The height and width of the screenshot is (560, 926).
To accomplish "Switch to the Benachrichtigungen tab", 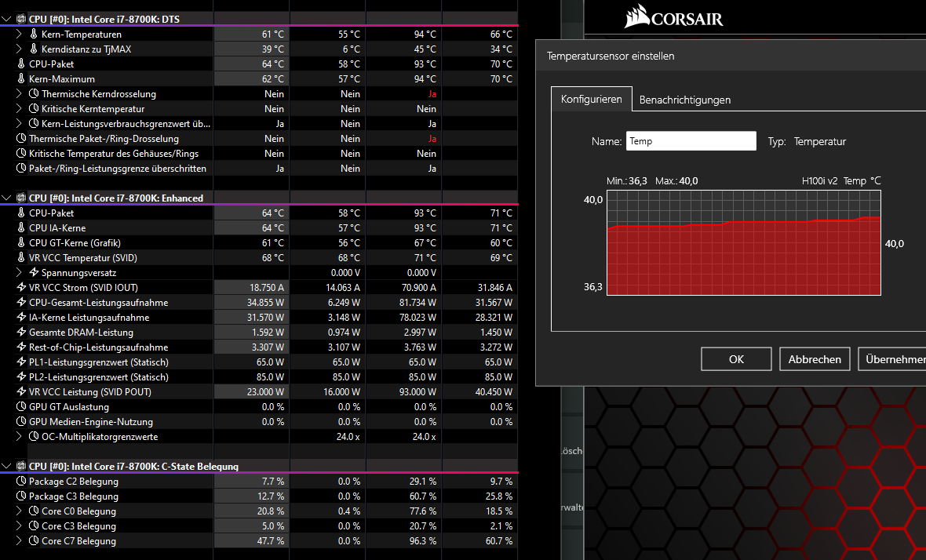I will 685,100.
